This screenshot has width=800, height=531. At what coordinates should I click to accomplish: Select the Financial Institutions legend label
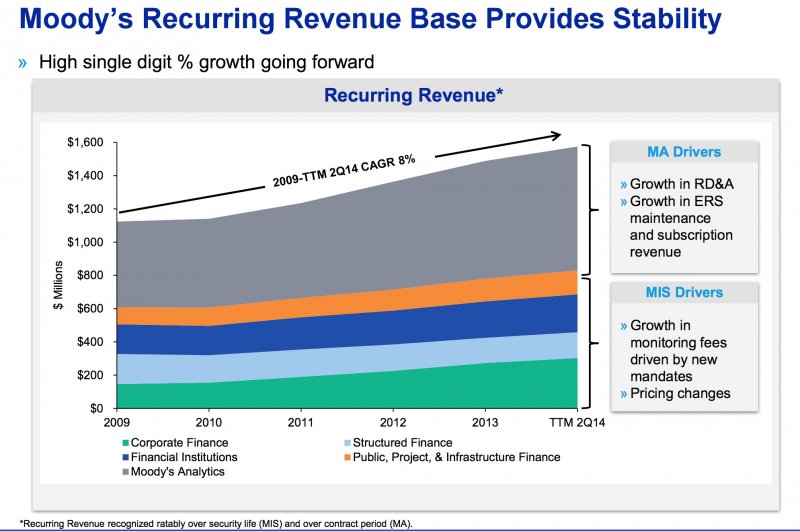coord(184,457)
